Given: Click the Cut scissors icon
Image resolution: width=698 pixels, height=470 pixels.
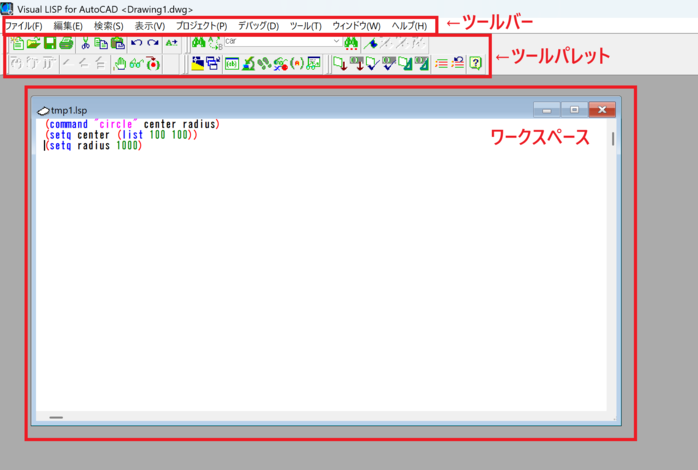Looking at the screenshot, I should [86, 43].
